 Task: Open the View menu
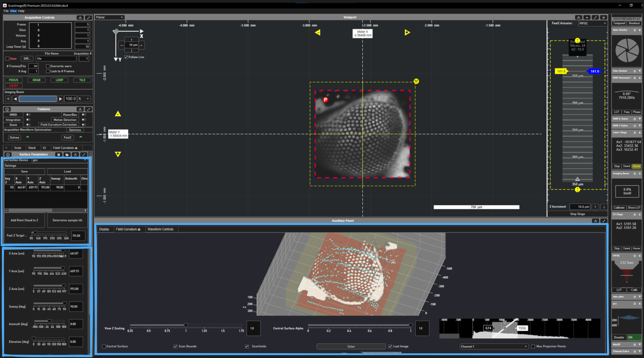13,11
